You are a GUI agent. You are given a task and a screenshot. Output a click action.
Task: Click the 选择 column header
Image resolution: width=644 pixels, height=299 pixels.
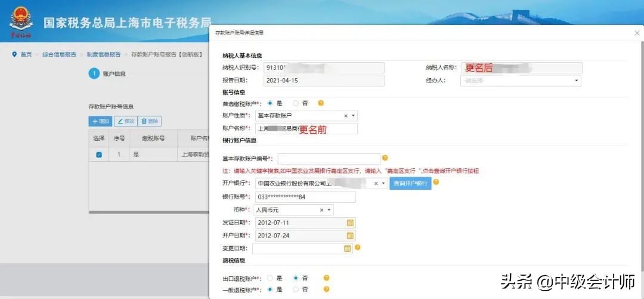[x=99, y=138]
